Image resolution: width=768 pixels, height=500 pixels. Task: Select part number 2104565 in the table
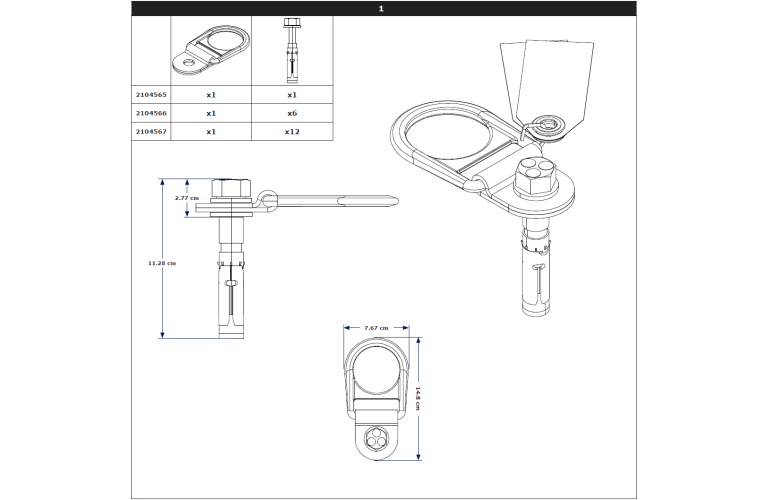click(x=151, y=95)
